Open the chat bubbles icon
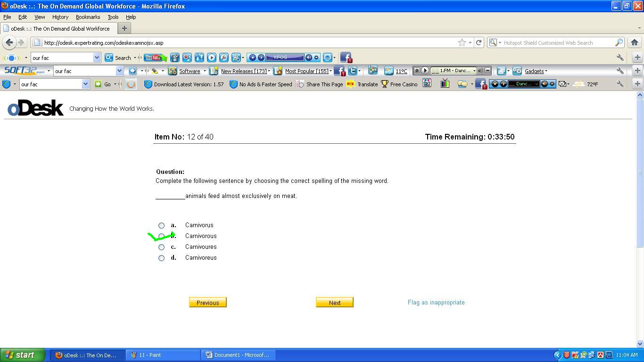This screenshot has height=362, width=644. [x=462, y=84]
